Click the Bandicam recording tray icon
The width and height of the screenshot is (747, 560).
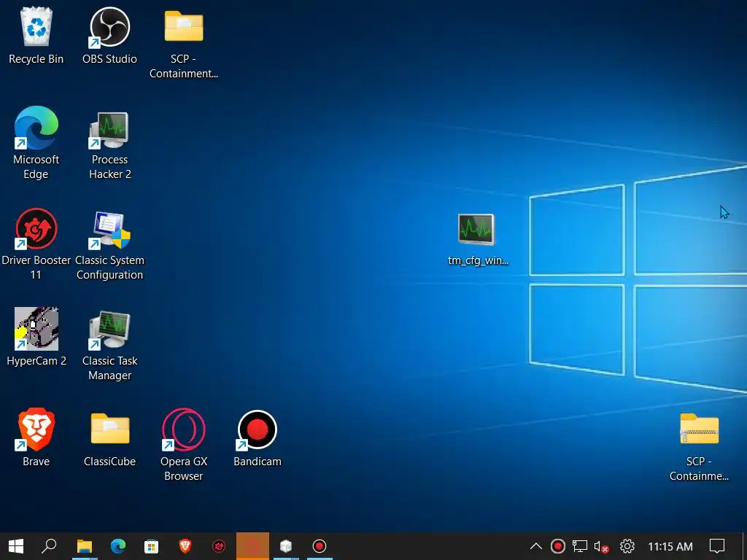click(558, 546)
